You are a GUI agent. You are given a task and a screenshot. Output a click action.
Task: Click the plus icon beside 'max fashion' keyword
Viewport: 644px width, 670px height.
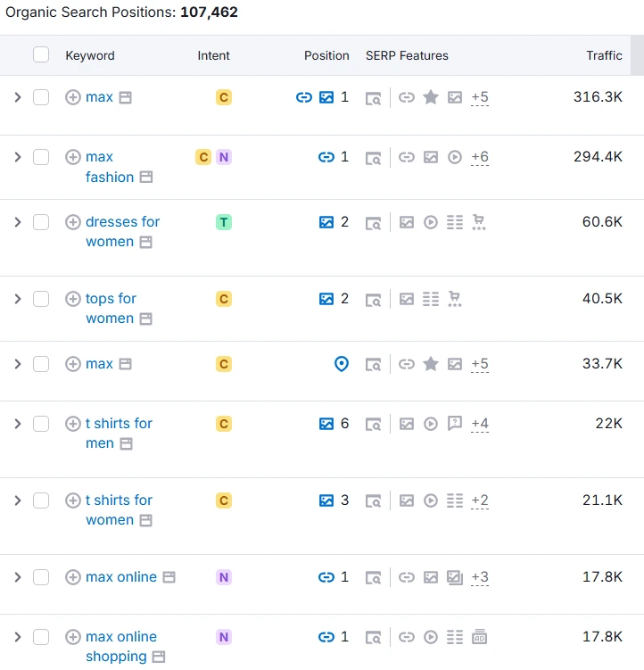(x=73, y=157)
